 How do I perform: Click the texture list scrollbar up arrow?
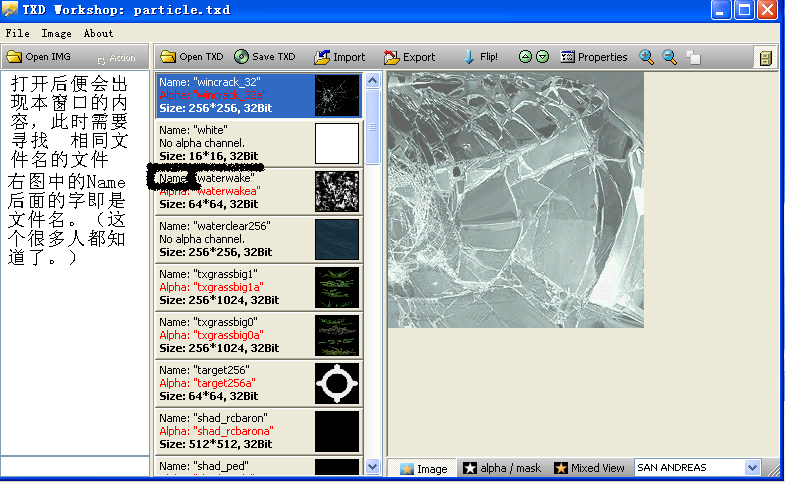tap(373, 80)
